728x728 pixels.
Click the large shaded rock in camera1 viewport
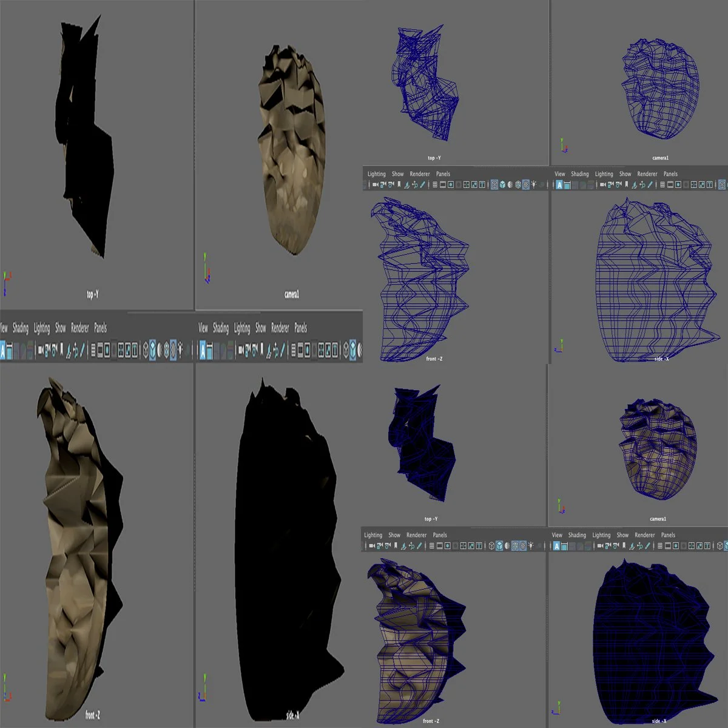coord(294,149)
